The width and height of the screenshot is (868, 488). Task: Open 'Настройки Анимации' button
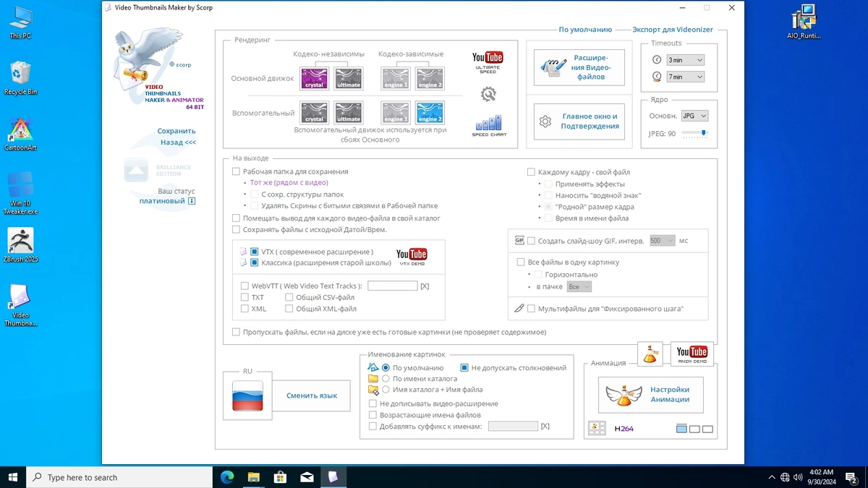tap(650, 395)
